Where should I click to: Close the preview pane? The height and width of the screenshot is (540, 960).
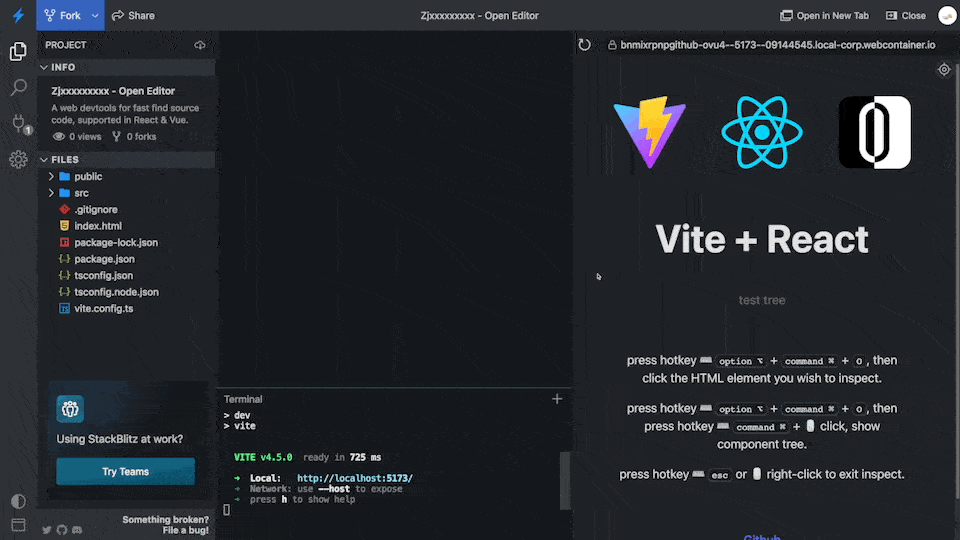(906, 15)
